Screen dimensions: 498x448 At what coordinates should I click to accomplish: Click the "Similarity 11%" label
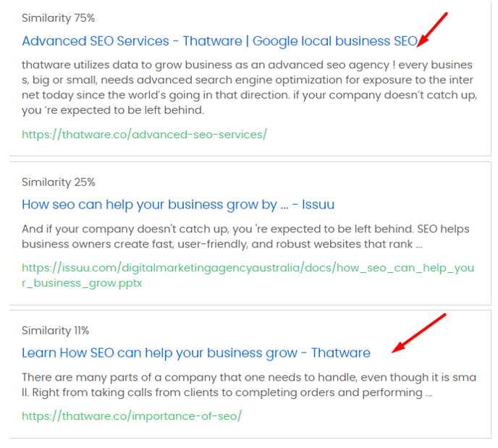tap(55, 331)
